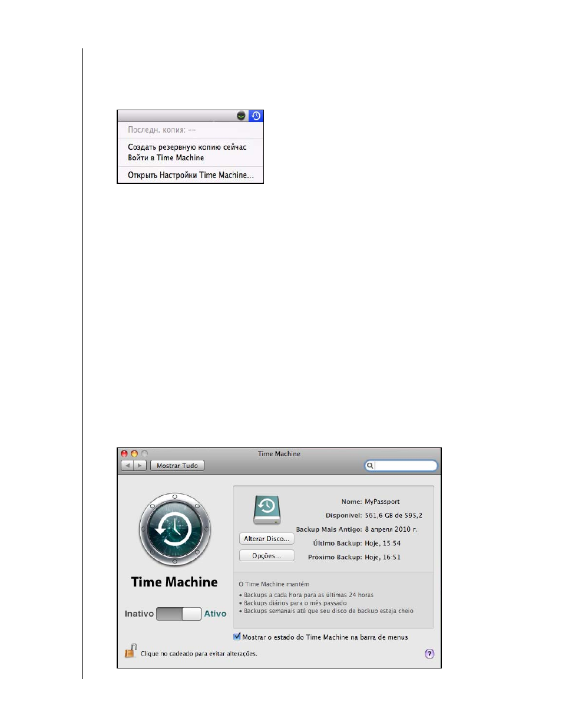562x728 pixels.
Task: Toggle the Inativo/Ativo Time Machine switch
Action: click(179, 614)
